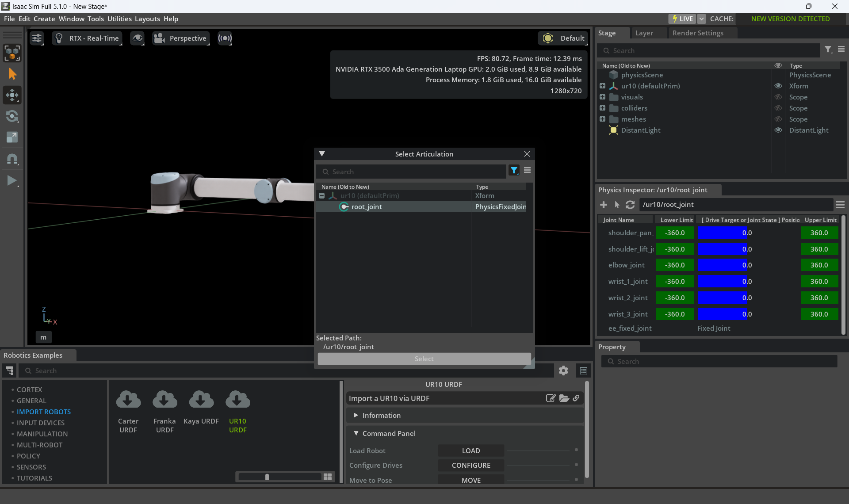849x504 pixels.
Task: Select the Rotate tool in left toolbar
Action: [x=12, y=116]
